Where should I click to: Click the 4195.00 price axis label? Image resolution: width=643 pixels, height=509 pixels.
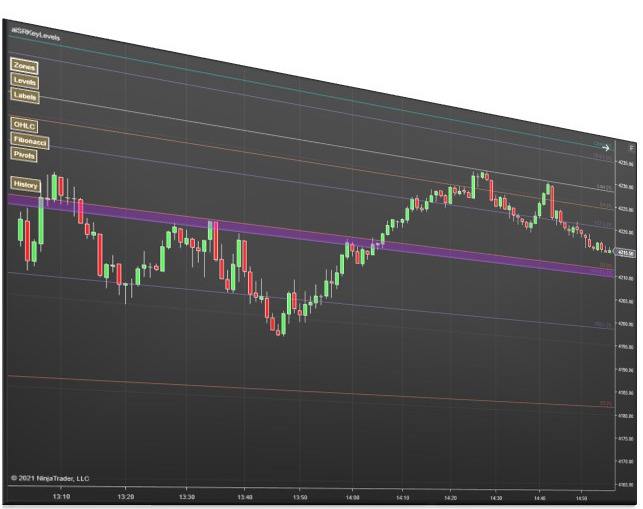626,347
